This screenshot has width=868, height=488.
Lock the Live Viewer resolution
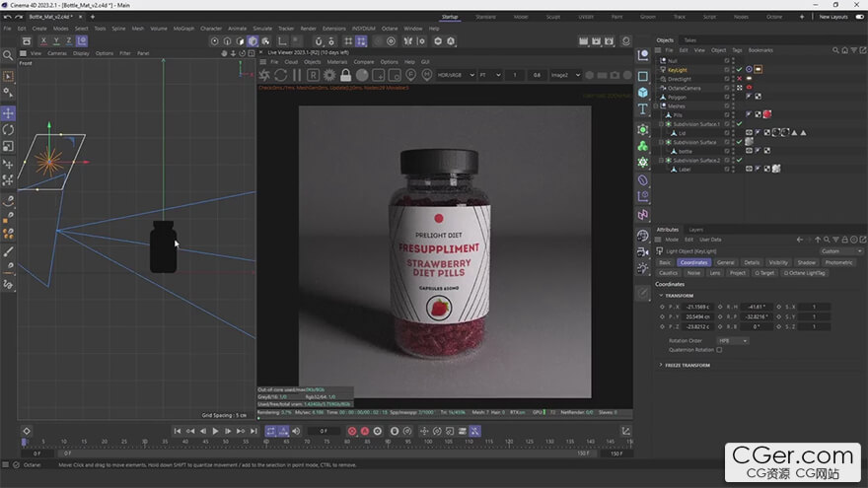pyautogui.click(x=345, y=75)
